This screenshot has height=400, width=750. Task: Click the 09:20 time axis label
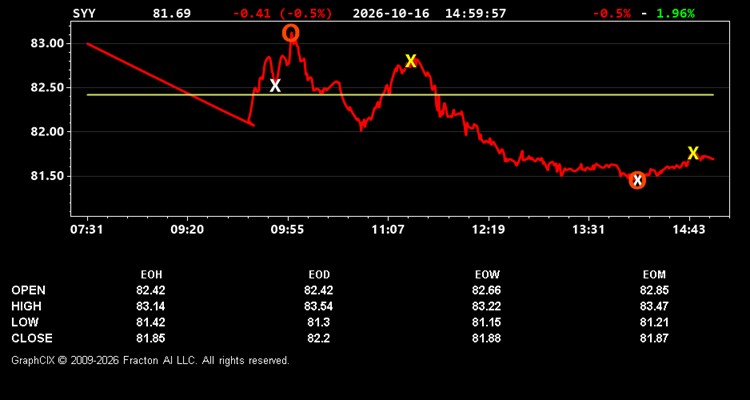tap(187, 229)
